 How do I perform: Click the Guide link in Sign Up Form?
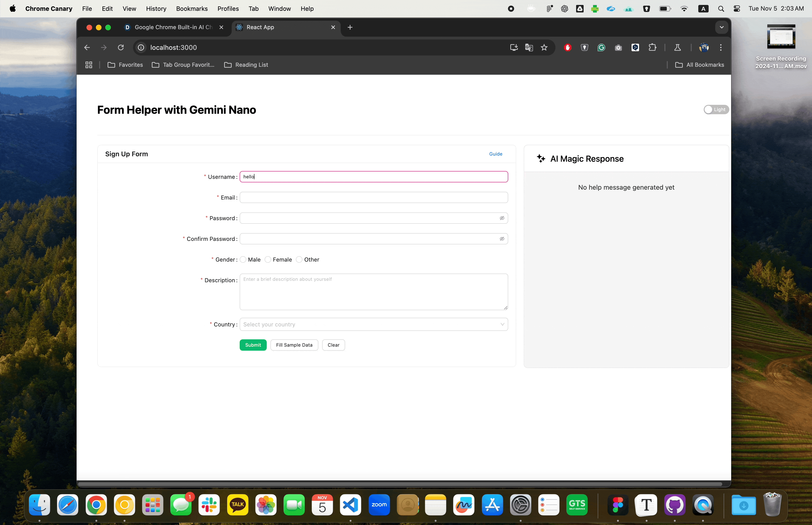coord(496,154)
